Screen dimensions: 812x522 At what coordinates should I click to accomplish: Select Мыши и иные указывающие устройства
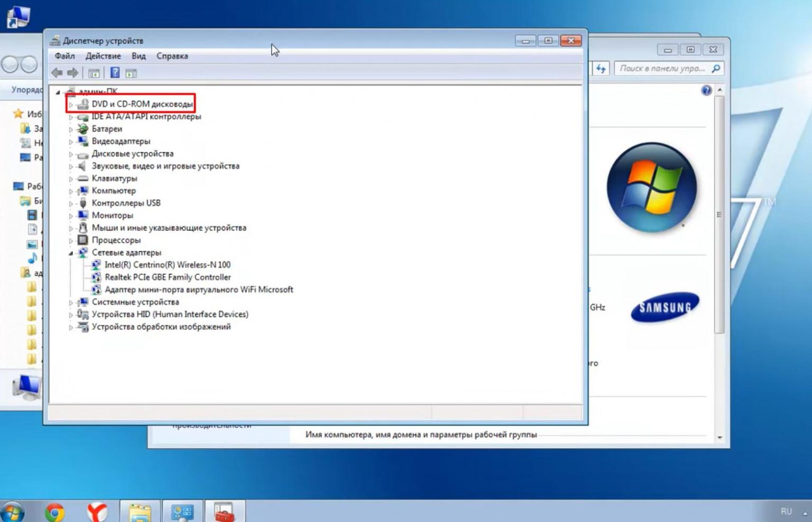tap(169, 228)
